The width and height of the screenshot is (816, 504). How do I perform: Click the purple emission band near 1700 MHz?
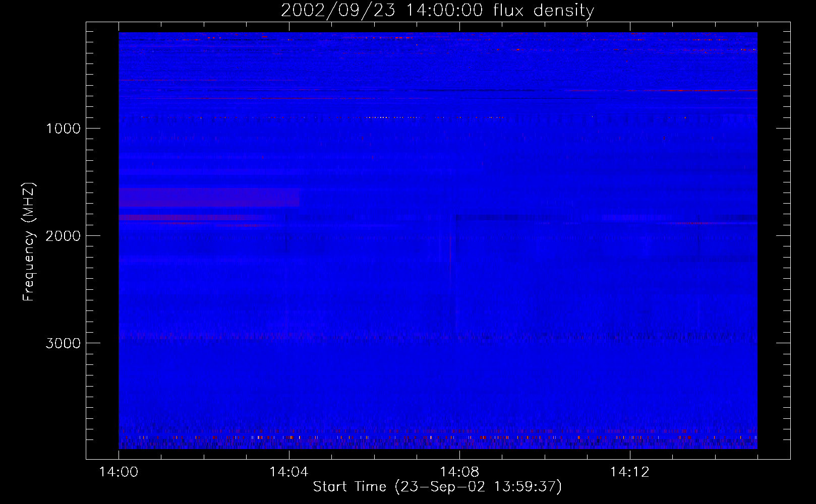(209, 198)
